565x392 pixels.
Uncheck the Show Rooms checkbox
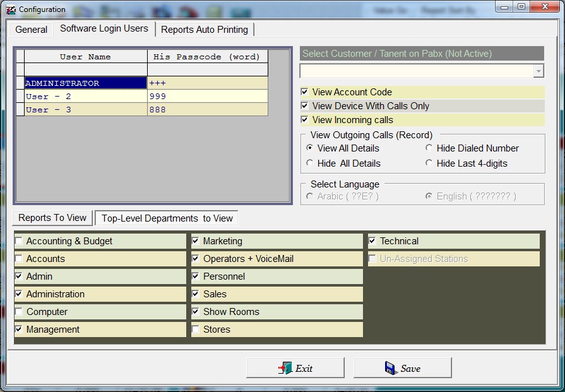click(196, 311)
